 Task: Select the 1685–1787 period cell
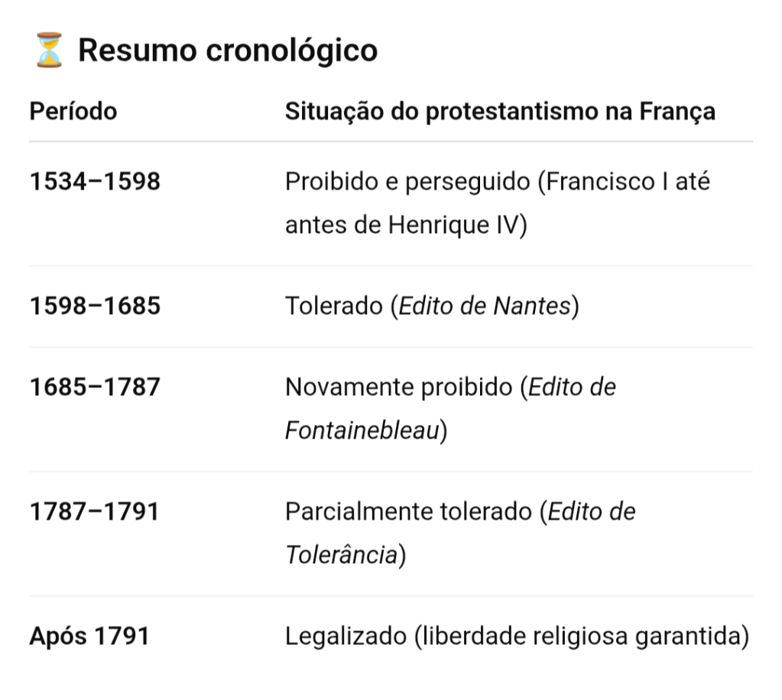95,387
